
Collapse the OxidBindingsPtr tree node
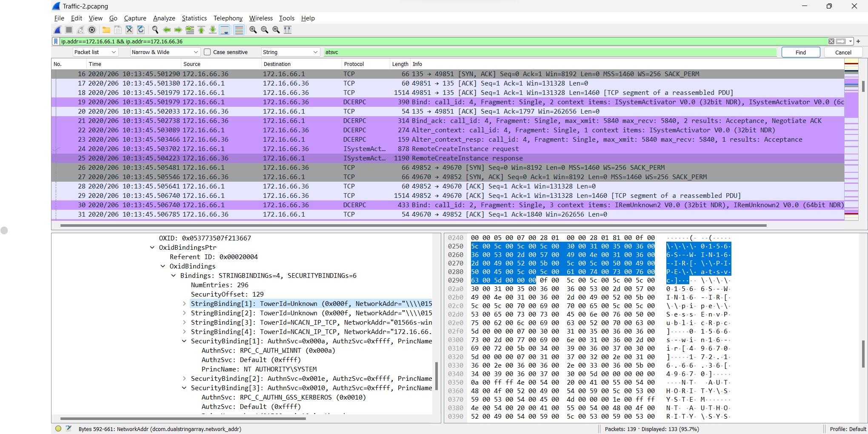[x=152, y=248]
